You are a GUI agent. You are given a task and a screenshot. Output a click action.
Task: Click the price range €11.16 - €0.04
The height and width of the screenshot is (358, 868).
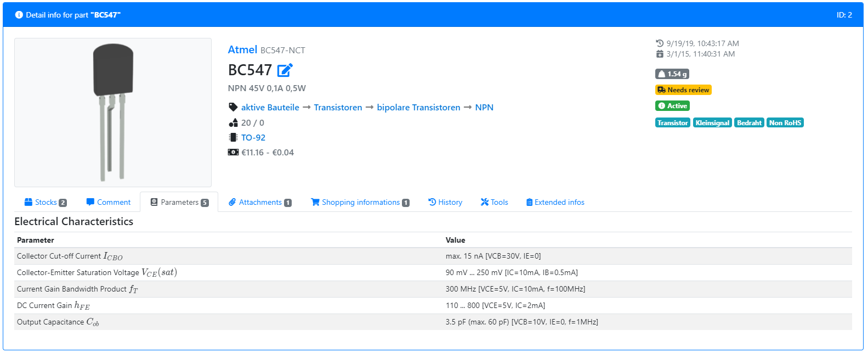click(x=268, y=153)
